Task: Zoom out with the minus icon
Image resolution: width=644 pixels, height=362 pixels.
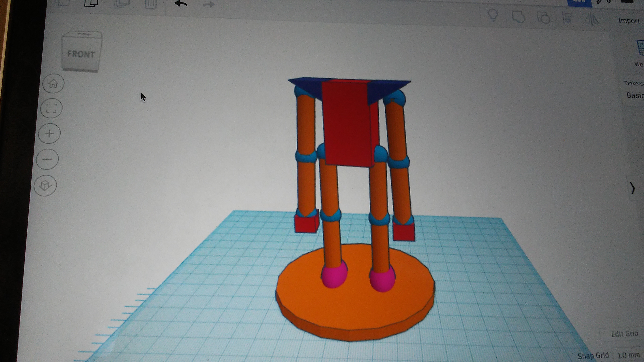Action: coord(48,159)
